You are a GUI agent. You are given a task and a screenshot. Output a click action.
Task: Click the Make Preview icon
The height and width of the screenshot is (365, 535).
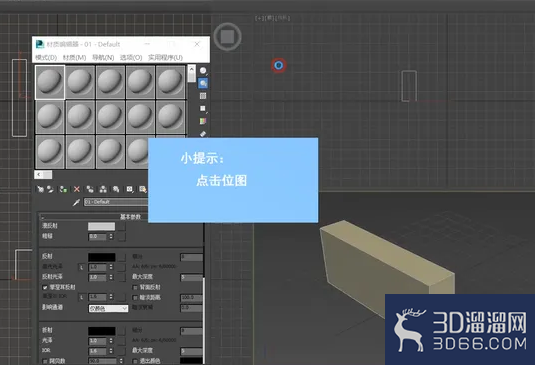[x=203, y=134]
